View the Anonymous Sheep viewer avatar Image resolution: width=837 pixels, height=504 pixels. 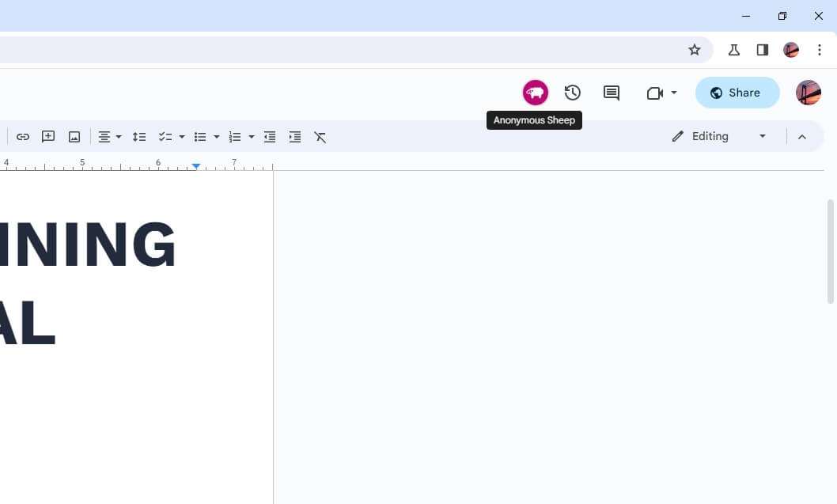[x=535, y=93]
